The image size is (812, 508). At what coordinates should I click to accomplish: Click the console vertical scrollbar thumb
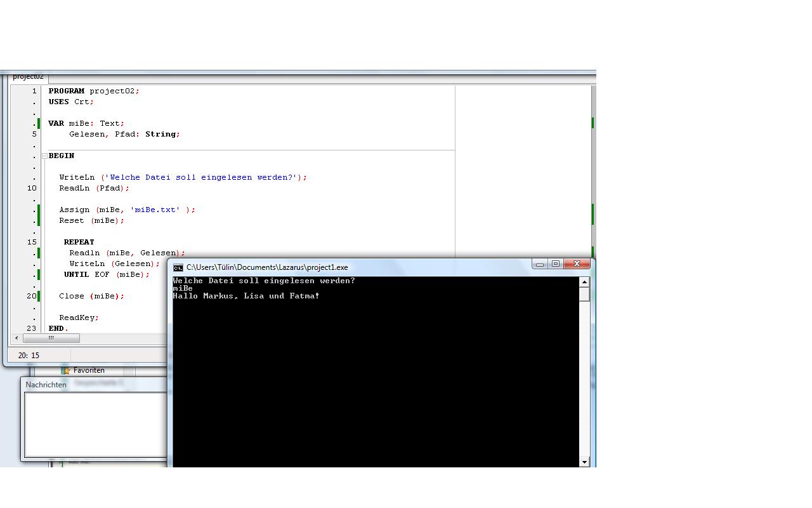point(584,294)
